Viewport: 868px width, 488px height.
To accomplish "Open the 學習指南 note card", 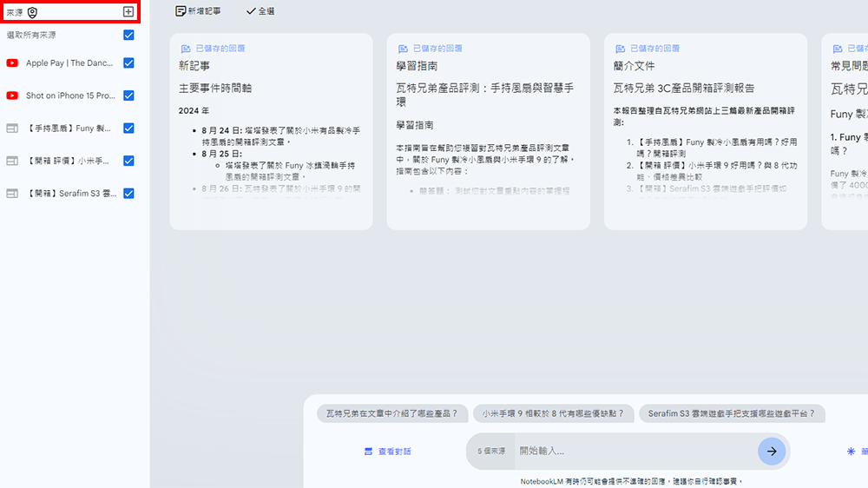I will tap(488, 131).
